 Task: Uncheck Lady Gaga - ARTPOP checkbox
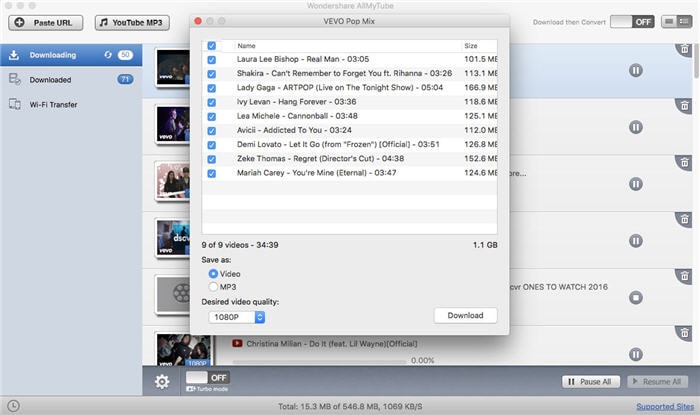212,88
